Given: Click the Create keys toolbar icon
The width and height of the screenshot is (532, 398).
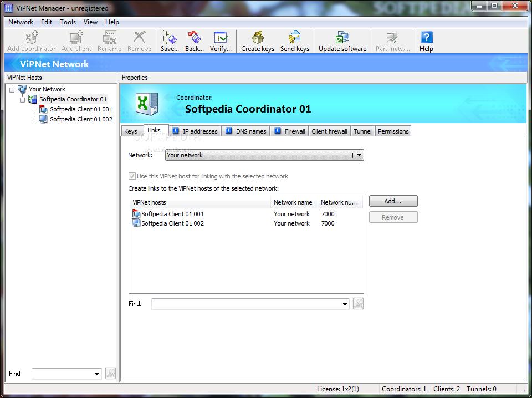Looking at the screenshot, I should coord(258,38).
